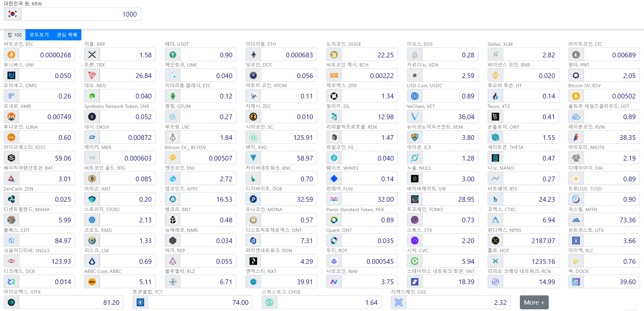Click the FunFair FUN icon
The height and width of the screenshot is (311, 644).
tap(334, 199)
